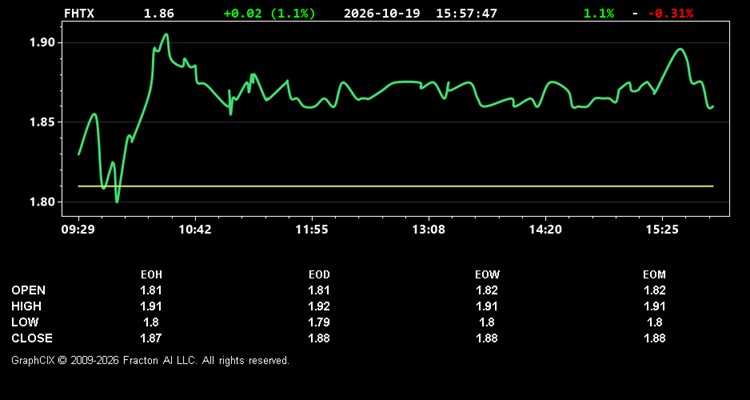Click the EOW column header
The image size is (750, 400).
[487, 275]
